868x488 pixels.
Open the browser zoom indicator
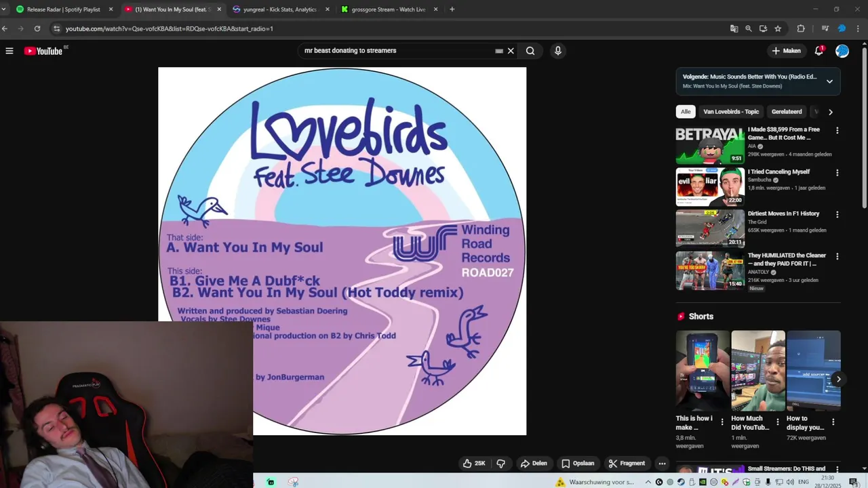point(749,28)
